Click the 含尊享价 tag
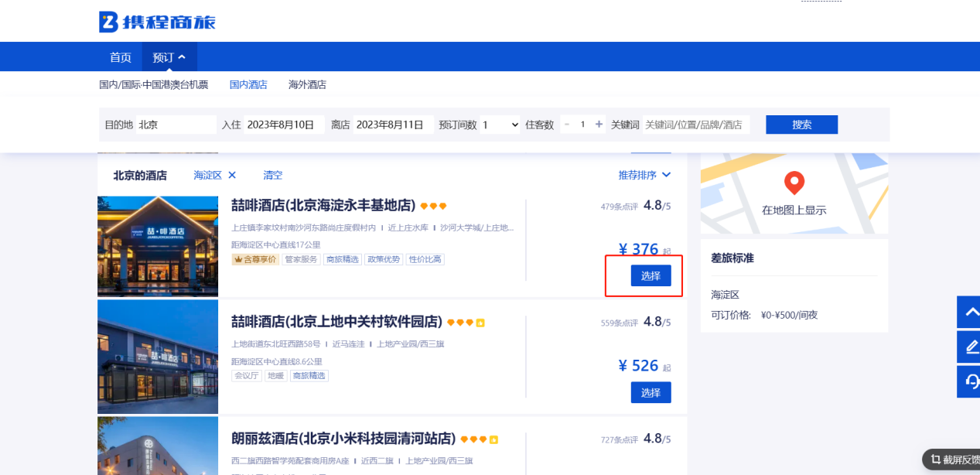This screenshot has height=475, width=980. pos(255,259)
